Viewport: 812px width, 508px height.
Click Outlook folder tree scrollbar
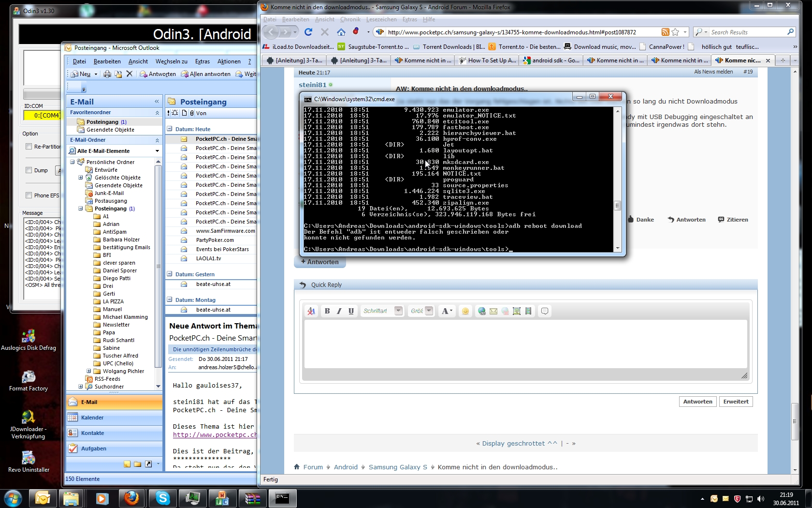point(158,266)
